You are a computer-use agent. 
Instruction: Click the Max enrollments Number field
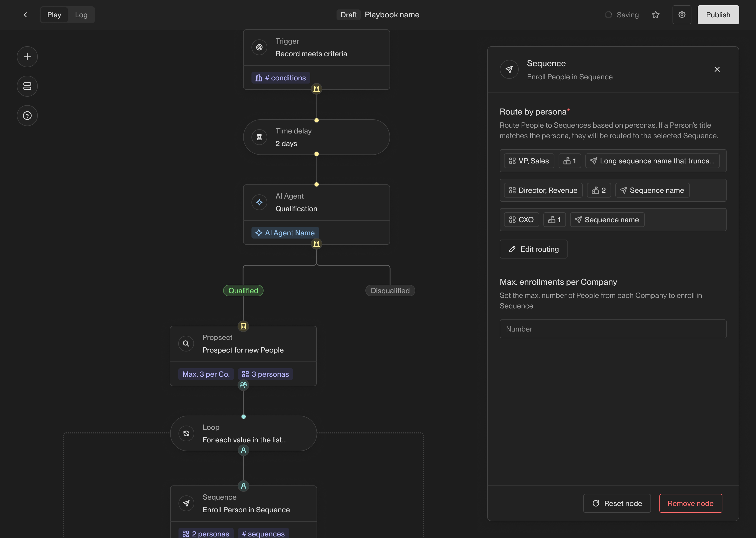click(613, 329)
